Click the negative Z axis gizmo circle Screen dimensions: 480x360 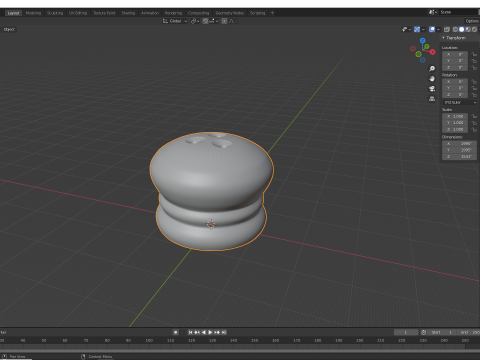423,60
